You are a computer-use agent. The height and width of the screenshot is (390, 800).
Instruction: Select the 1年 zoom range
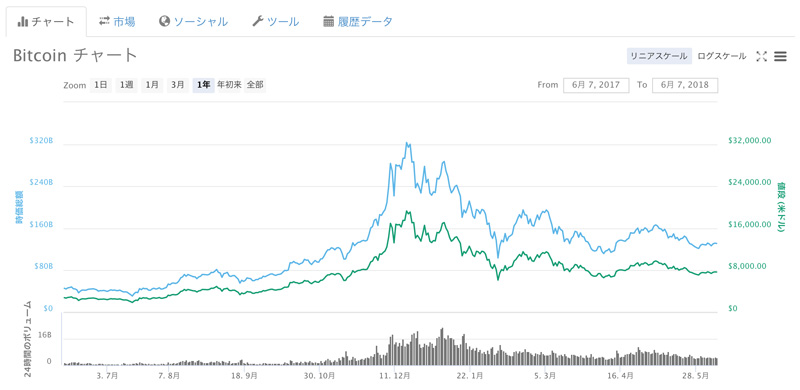pos(204,85)
